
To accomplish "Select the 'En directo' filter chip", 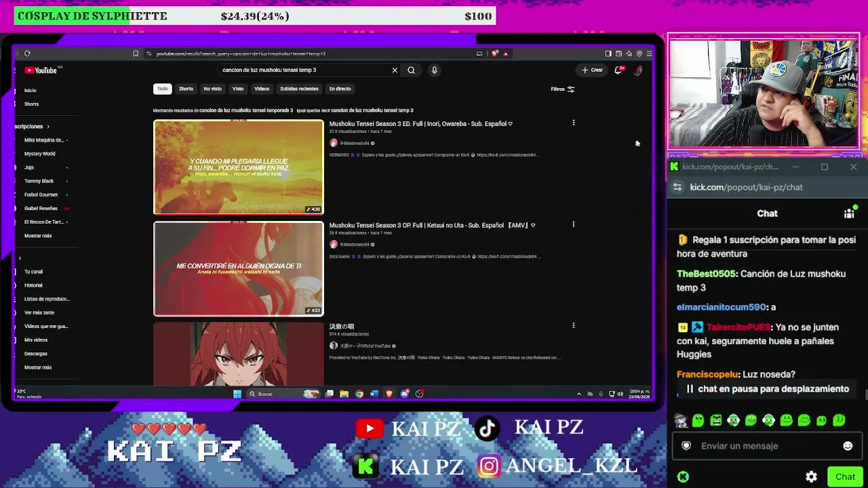I will (340, 89).
